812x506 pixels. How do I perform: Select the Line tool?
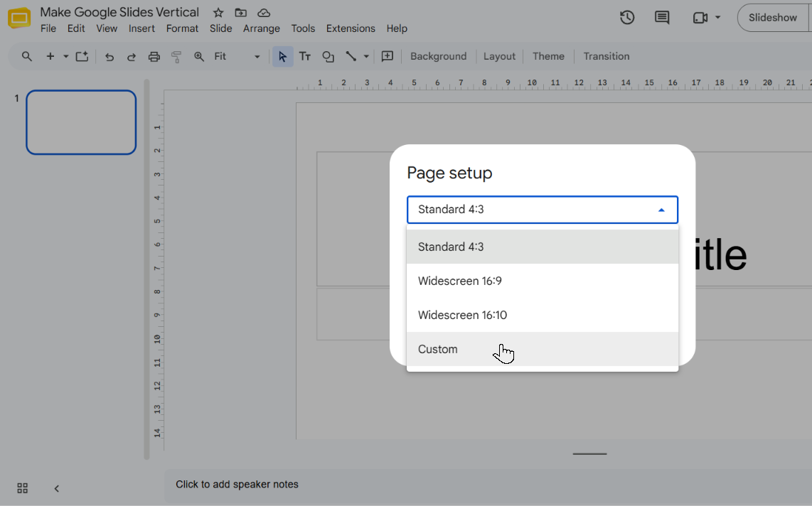pos(351,56)
